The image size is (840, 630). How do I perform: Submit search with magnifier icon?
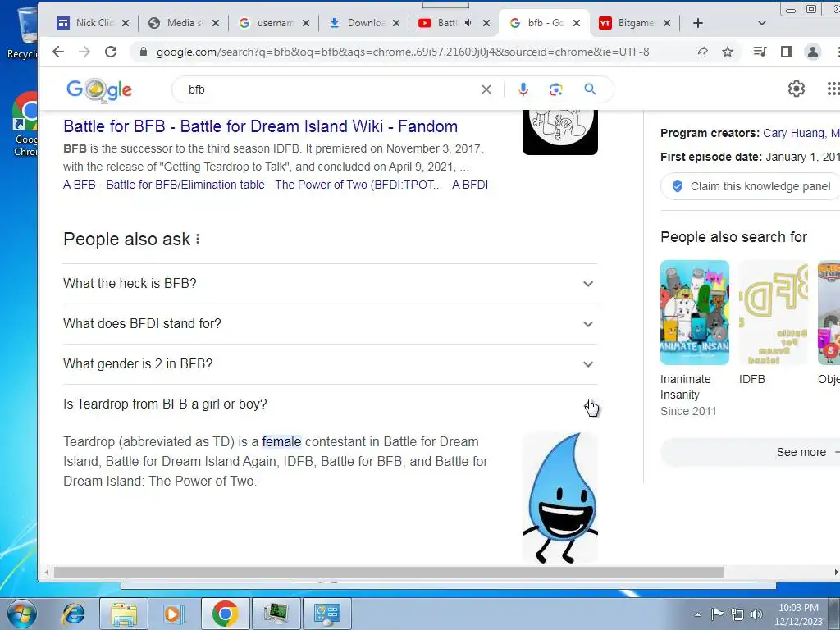pyautogui.click(x=591, y=89)
